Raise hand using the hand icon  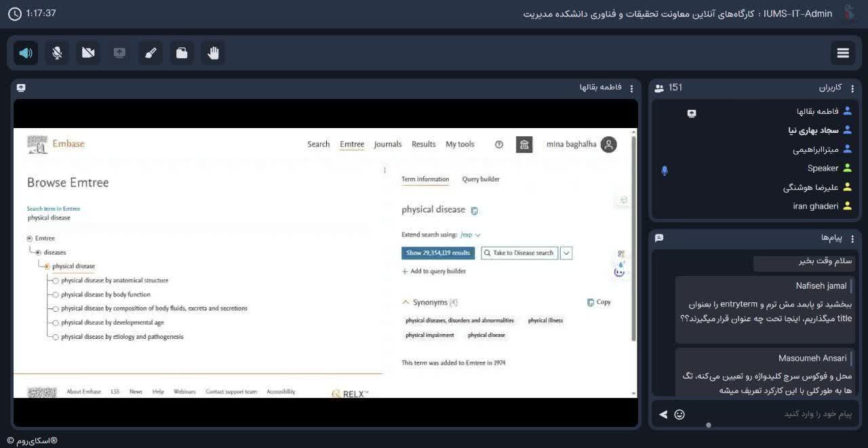pyautogui.click(x=213, y=53)
